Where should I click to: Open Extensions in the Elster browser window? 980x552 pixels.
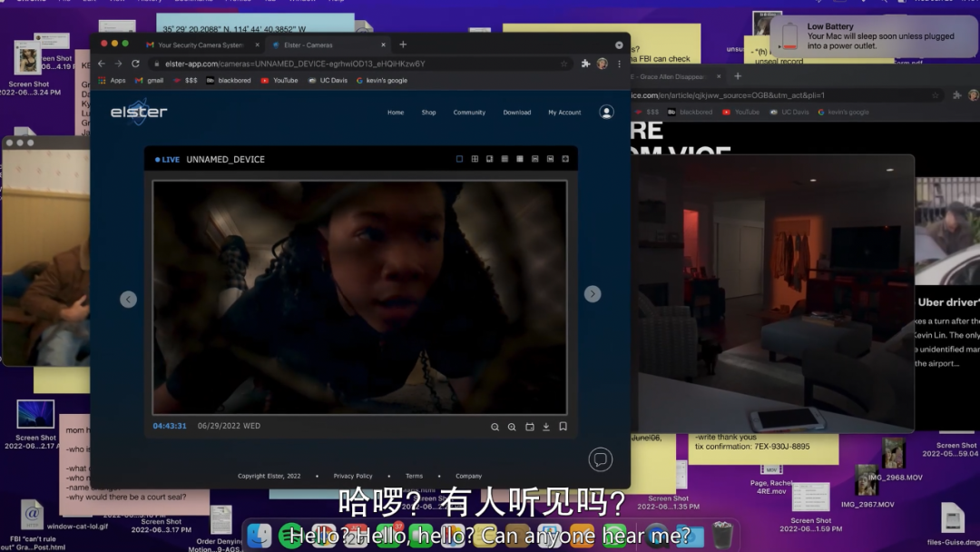pyautogui.click(x=585, y=64)
